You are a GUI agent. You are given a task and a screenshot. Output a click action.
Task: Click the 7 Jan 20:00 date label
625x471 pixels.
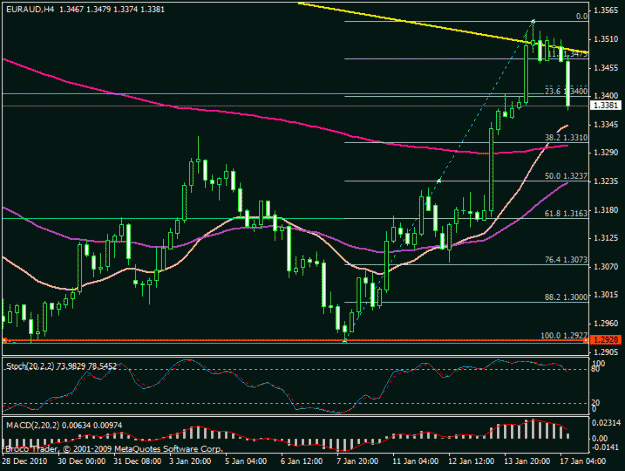(357, 461)
